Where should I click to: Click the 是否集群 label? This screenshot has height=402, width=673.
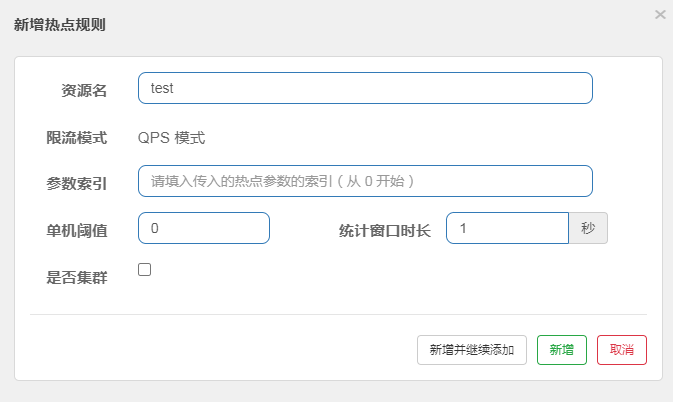pos(77,277)
